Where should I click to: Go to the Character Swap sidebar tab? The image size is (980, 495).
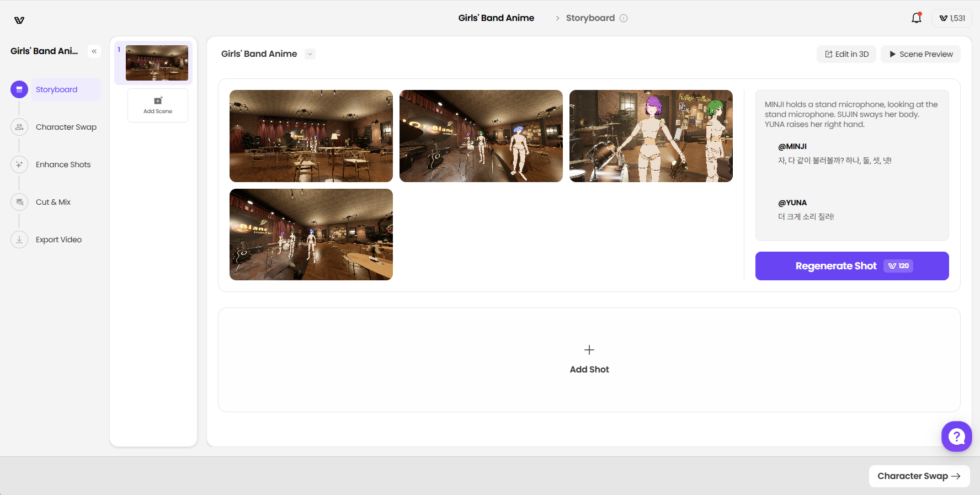point(66,127)
